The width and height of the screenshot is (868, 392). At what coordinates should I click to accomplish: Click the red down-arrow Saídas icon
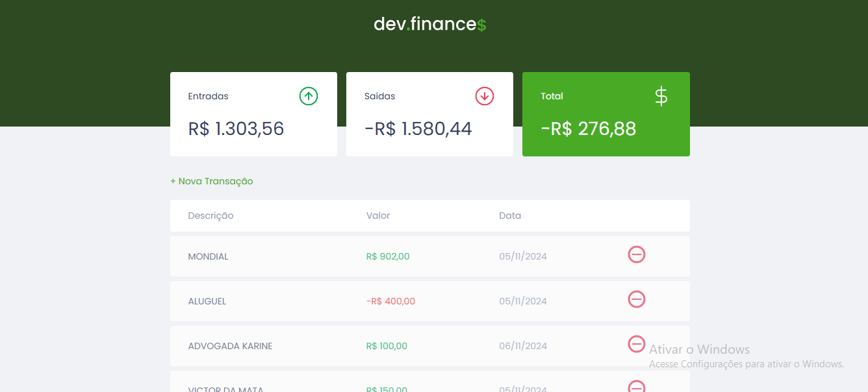point(485,96)
